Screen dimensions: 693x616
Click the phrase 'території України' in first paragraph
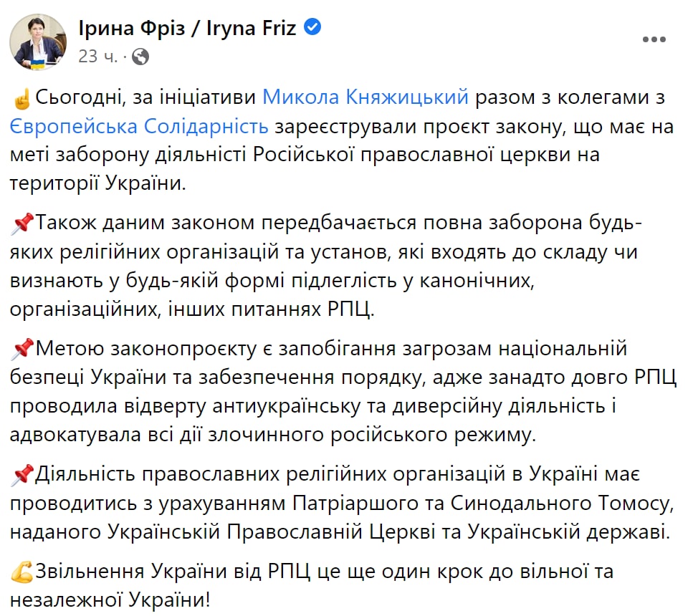pos(97,184)
